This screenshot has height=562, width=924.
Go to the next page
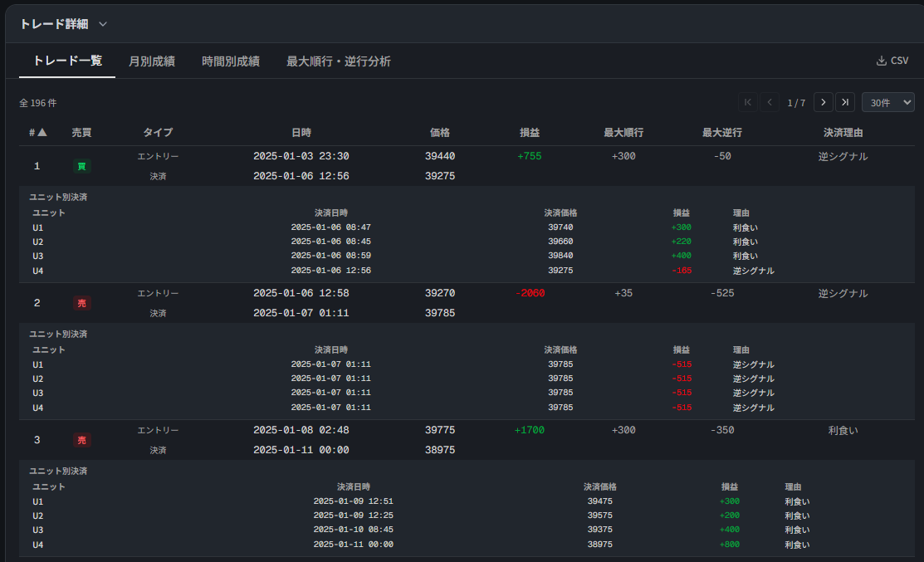[824, 102]
